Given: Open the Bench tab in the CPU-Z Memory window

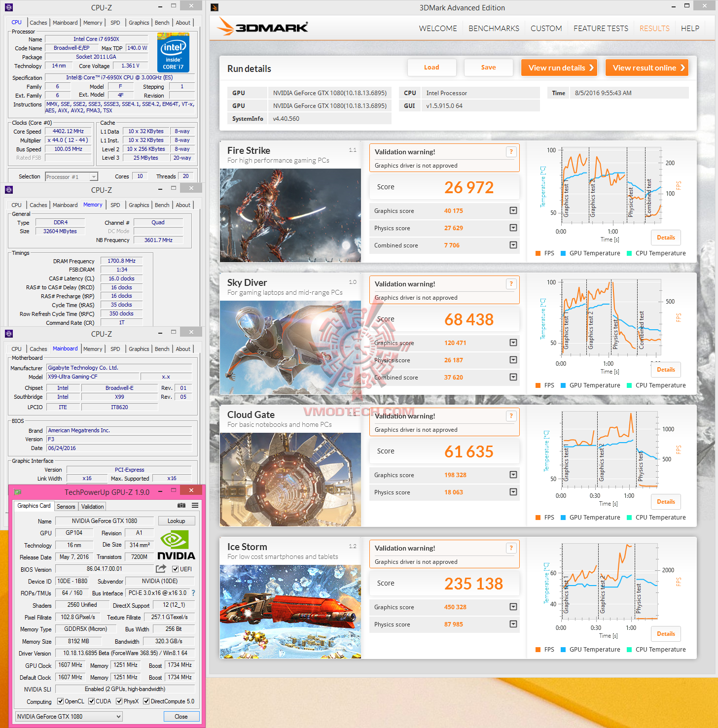Looking at the screenshot, I should coord(162,205).
